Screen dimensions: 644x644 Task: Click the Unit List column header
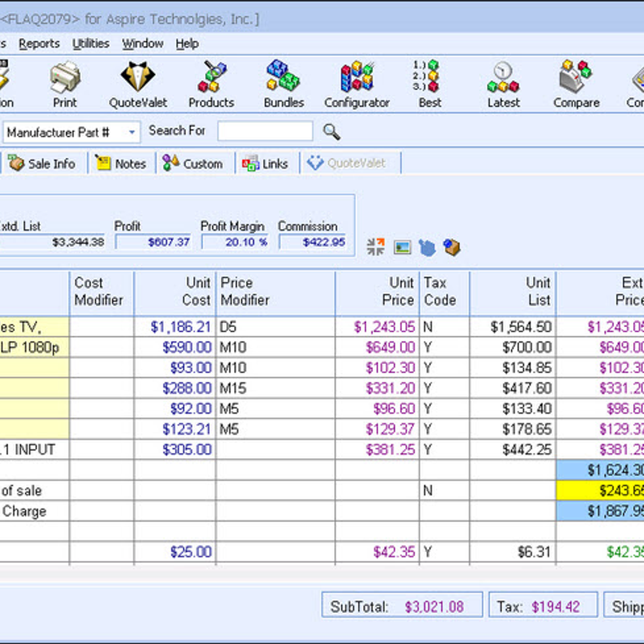tap(513, 293)
